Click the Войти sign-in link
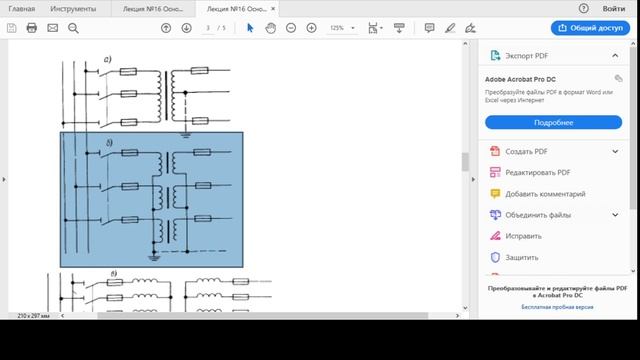The width and height of the screenshot is (640, 360). pos(614,9)
